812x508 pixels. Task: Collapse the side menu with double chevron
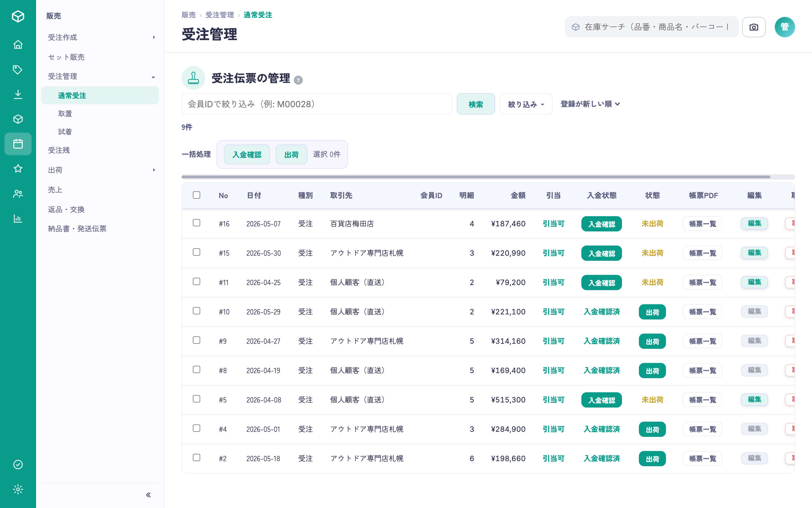pos(148,495)
